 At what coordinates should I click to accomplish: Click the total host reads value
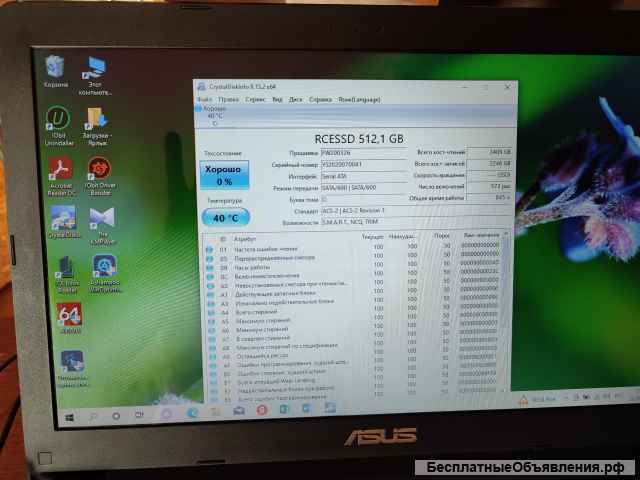[x=489, y=152]
